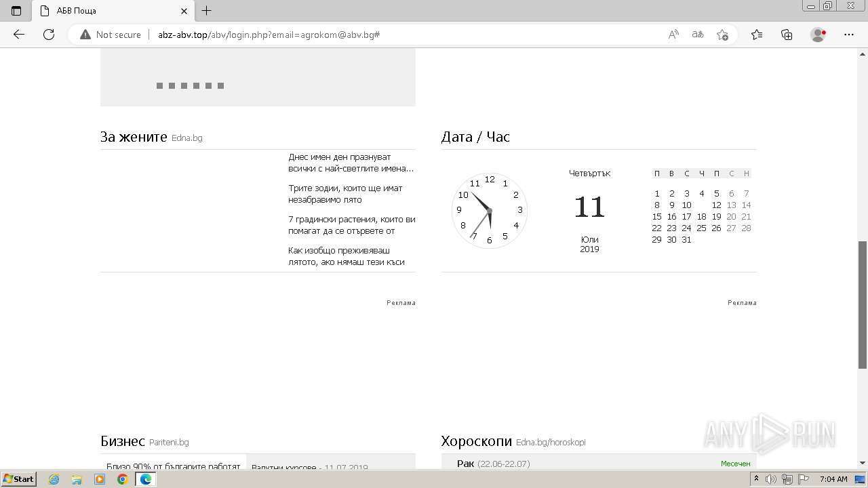868x488 pixels.
Task: Open the Collections icon
Action: (787, 35)
